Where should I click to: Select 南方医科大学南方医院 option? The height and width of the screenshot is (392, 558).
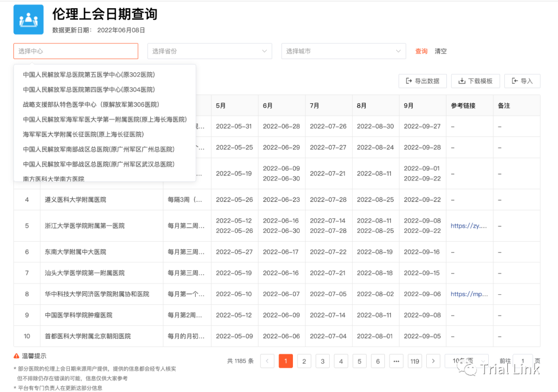point(104,178)
